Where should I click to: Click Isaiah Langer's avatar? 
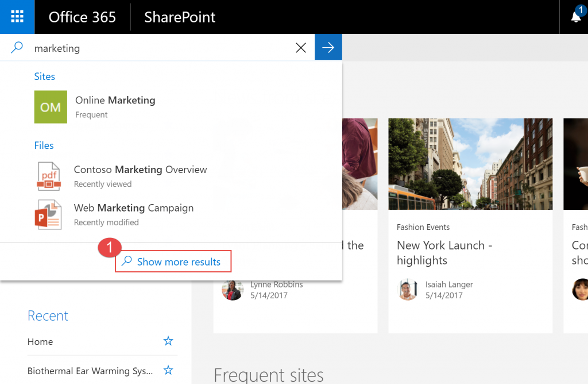[x=407, y=289]
